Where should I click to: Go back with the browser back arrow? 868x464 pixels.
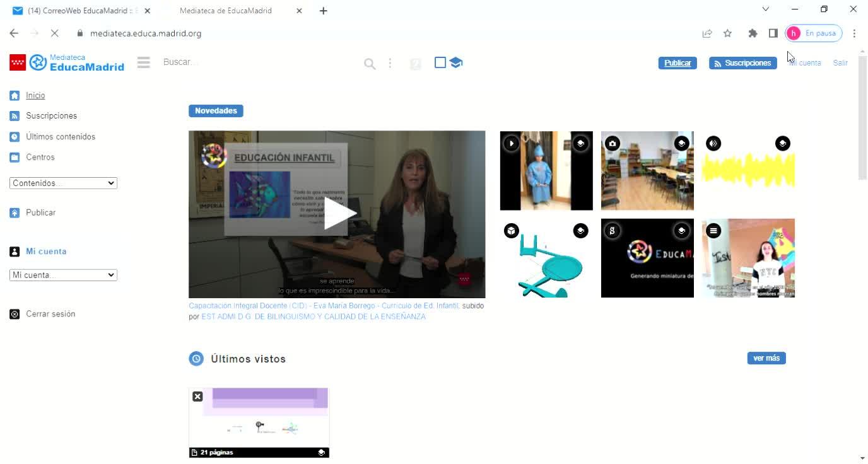14,33
